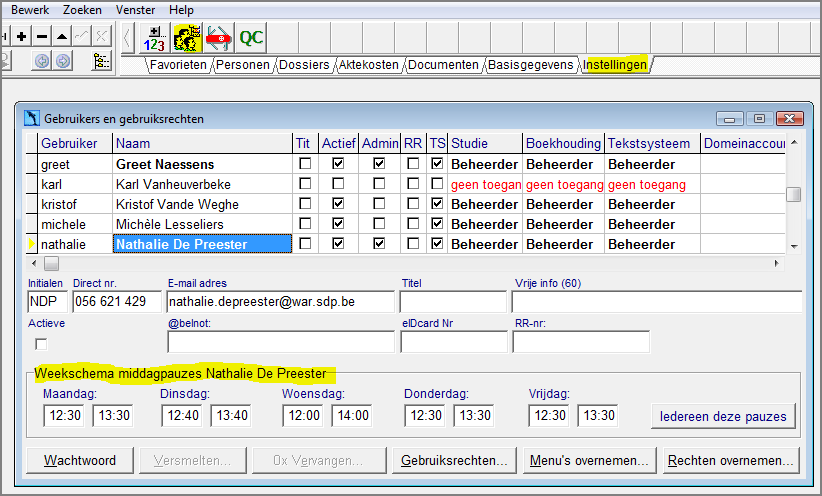The width and height of the screenshot is (822, 496).
Task: Switch to the Documenten tab
Action: coord(443,65)
